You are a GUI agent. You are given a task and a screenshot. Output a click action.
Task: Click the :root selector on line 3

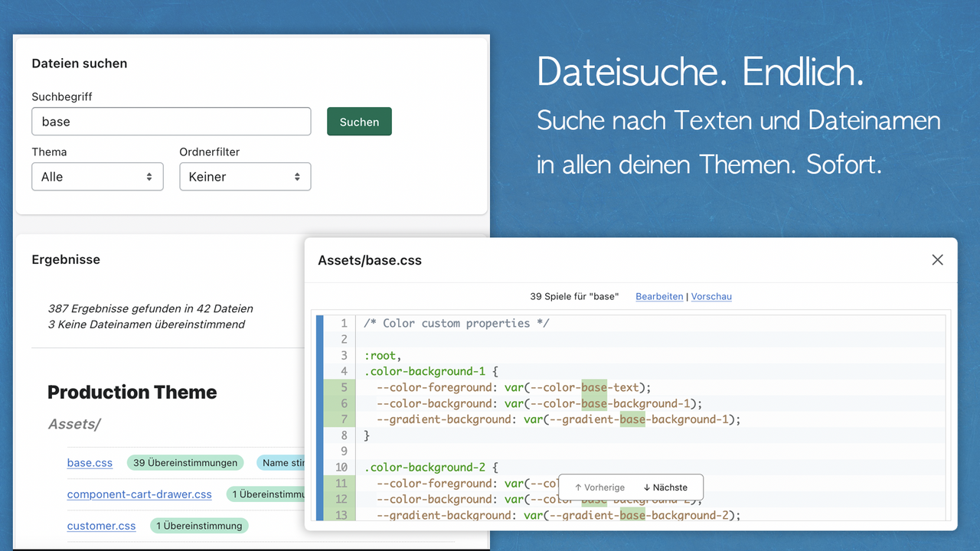click(x=383, y=355)
